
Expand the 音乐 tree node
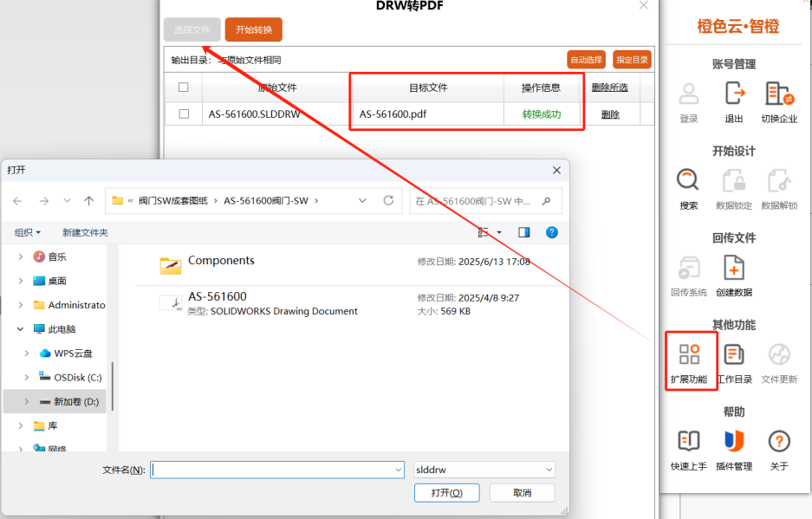tap(21, 256)
